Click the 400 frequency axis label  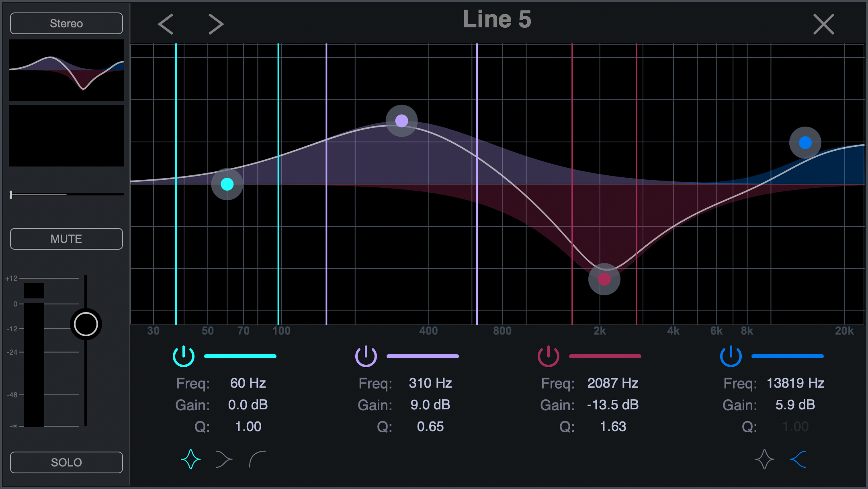428,331
